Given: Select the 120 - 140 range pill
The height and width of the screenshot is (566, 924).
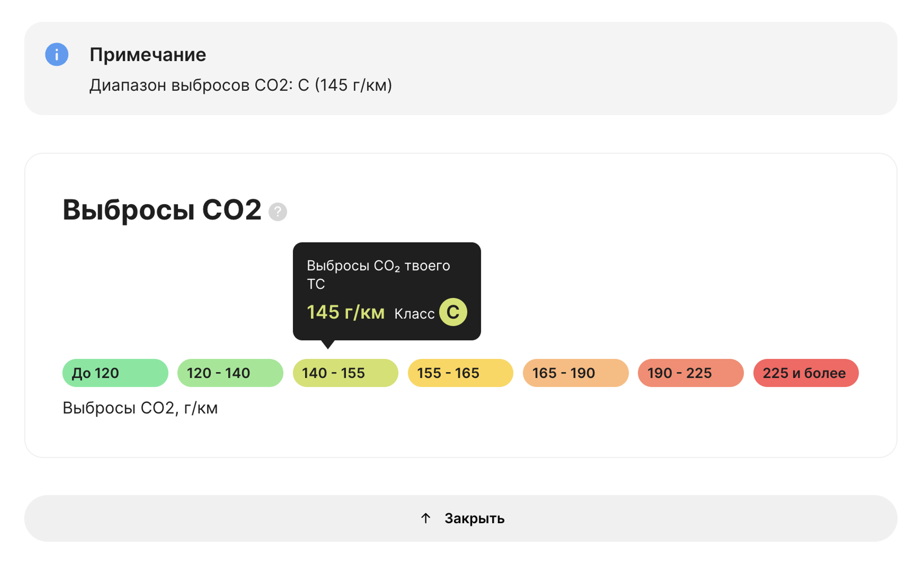Looking at the screenshot, I should pos(230,373).
